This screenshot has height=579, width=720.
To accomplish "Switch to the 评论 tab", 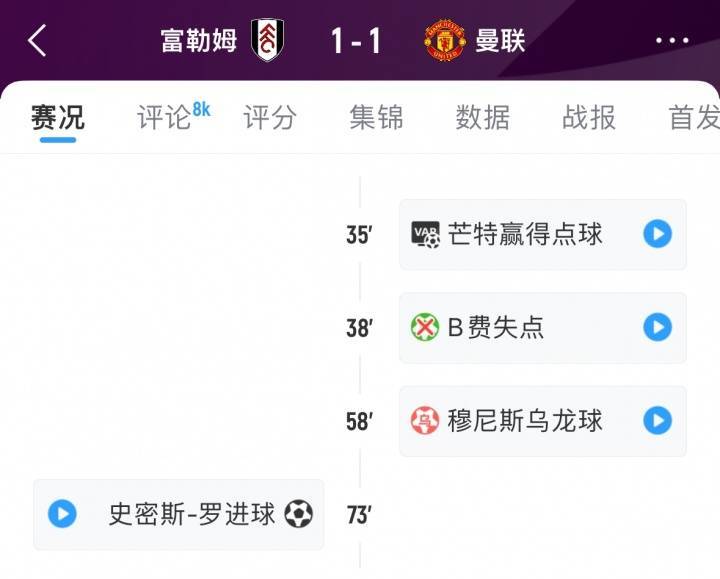I will 165,118.
